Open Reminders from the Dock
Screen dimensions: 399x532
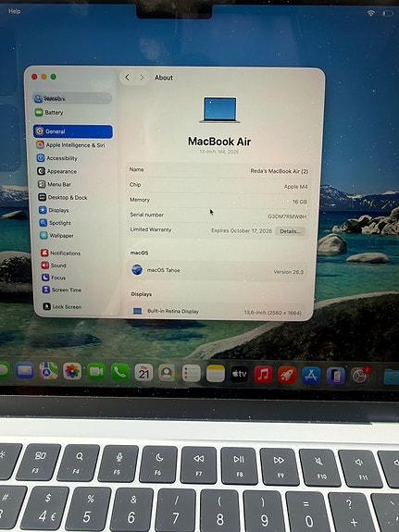pyautogui.click(x=192, y=373)
